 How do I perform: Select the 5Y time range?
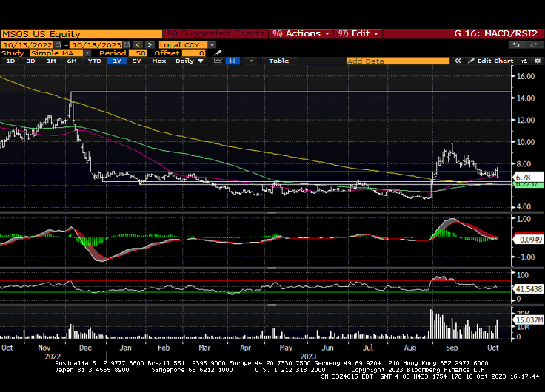point(136,61)
